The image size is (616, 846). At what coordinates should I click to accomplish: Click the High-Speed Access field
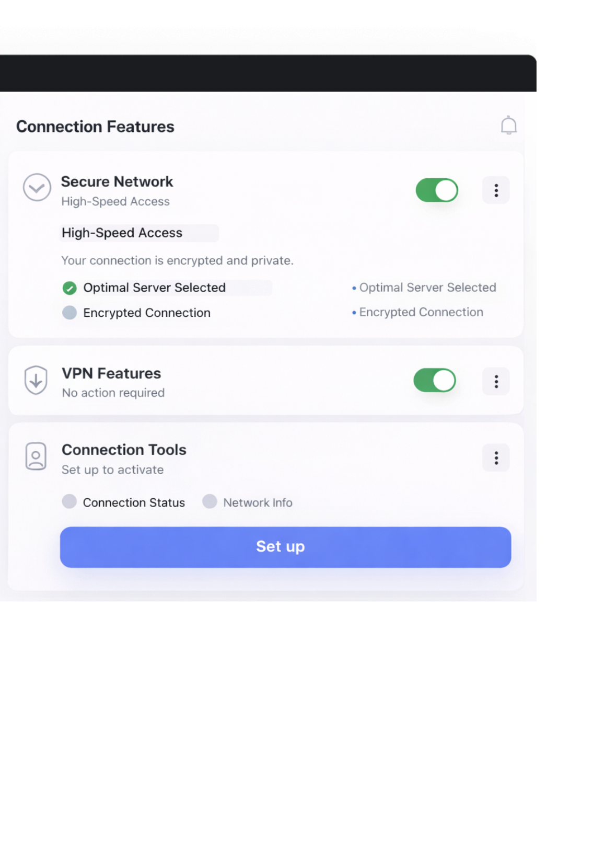point(139,233)
